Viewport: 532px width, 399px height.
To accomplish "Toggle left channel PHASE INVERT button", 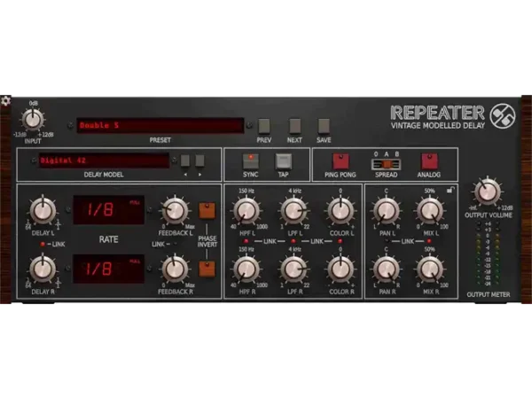I will point(207,210).
